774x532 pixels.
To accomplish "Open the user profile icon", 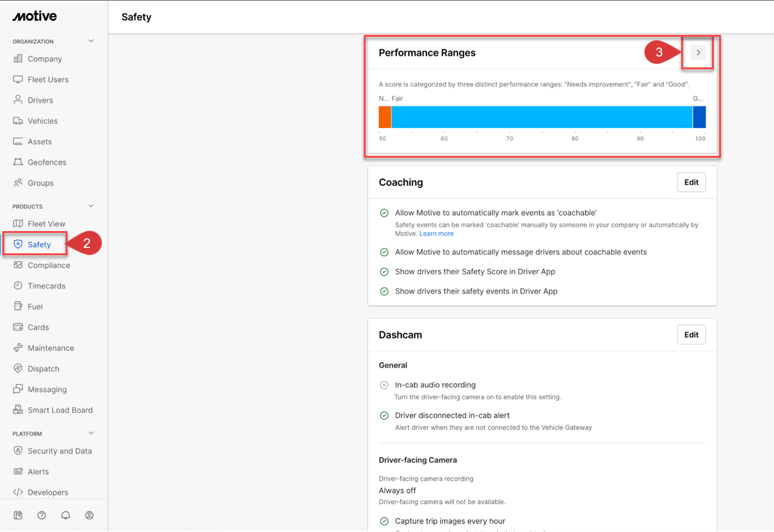I will click(x=89, y=515).
